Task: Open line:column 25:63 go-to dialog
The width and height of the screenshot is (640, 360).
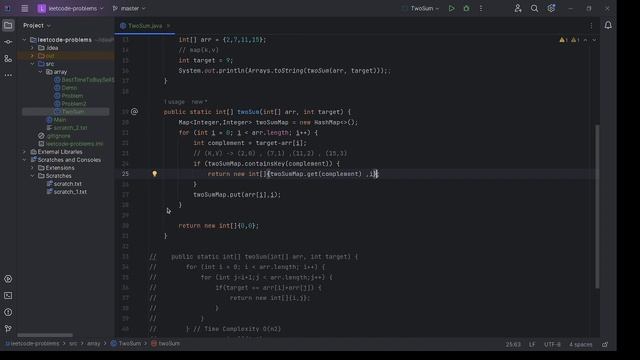Action: pos(513,344)
